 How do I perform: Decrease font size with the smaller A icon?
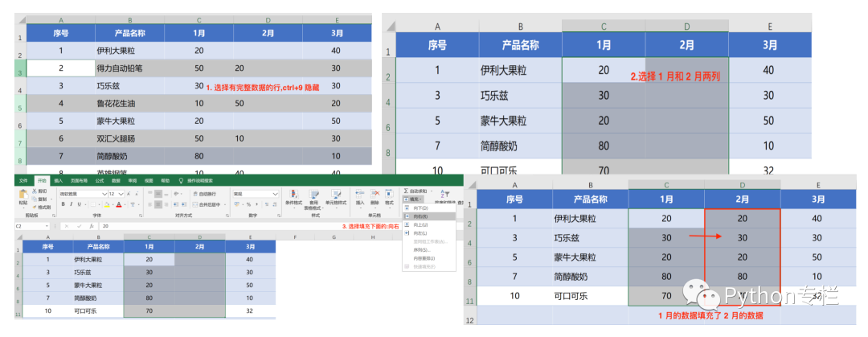[137, 194]
